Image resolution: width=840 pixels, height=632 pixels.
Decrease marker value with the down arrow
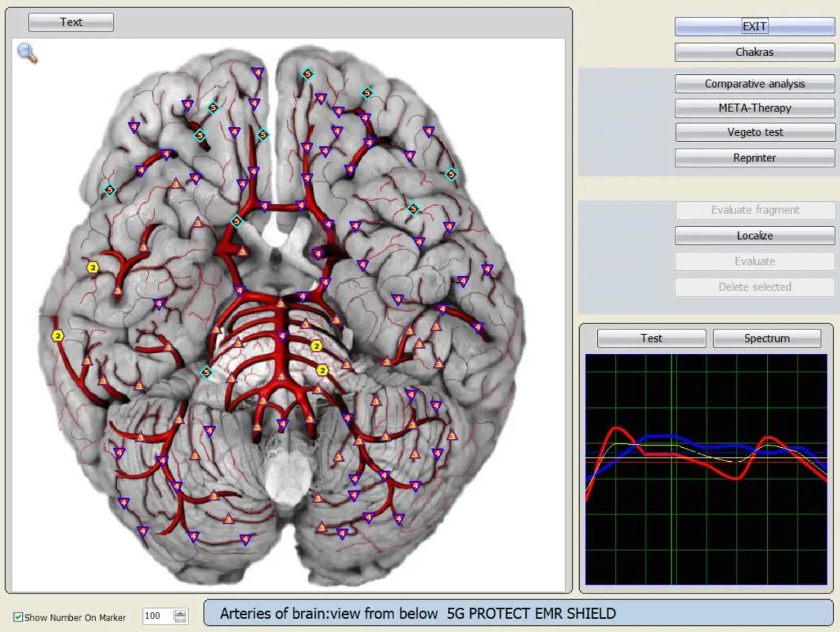(180, 620)
